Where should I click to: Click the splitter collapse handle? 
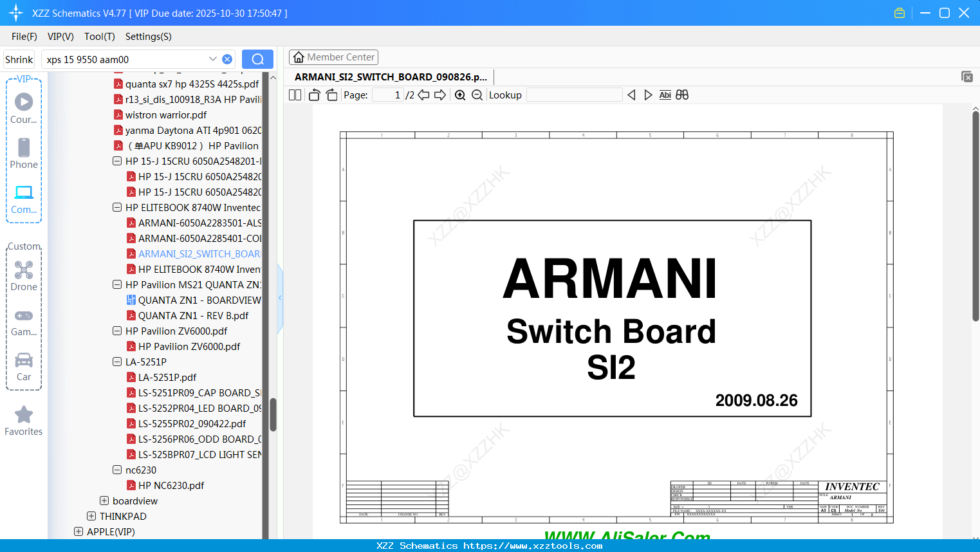[x=280, y=298]
